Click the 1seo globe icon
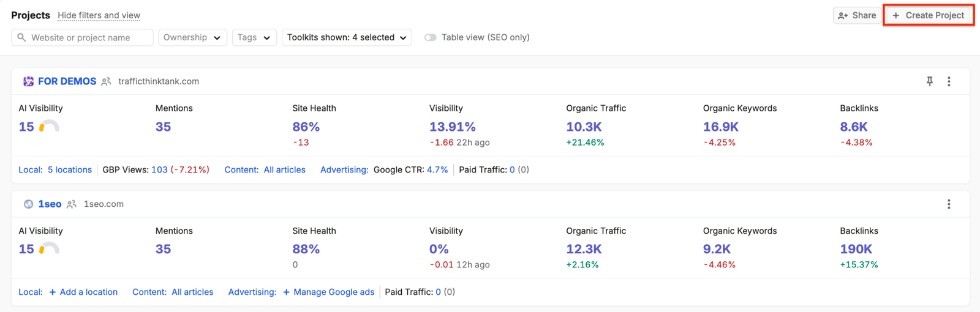The width and height of the screenshot is (980, 312). click(x=28, y=204)
